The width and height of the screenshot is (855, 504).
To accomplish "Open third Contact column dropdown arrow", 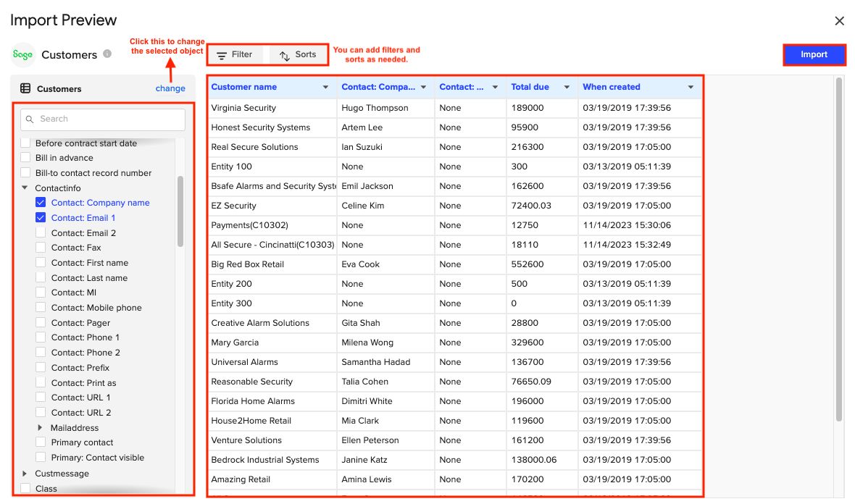I will pyautogui.click(x=495, y=87).
